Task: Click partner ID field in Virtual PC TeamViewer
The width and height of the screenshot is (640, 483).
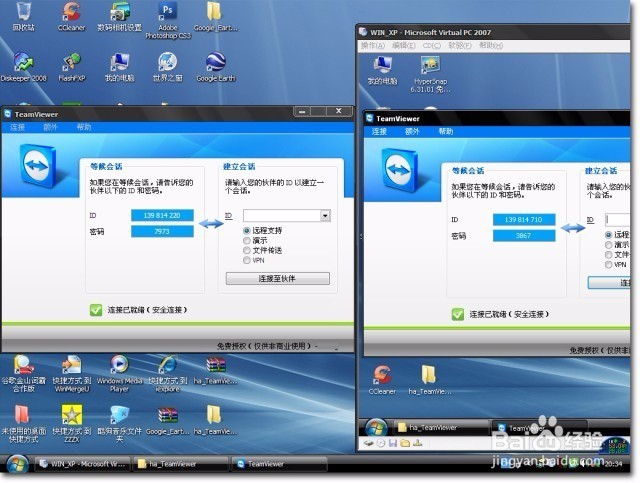Action: [x=618, y=220]
